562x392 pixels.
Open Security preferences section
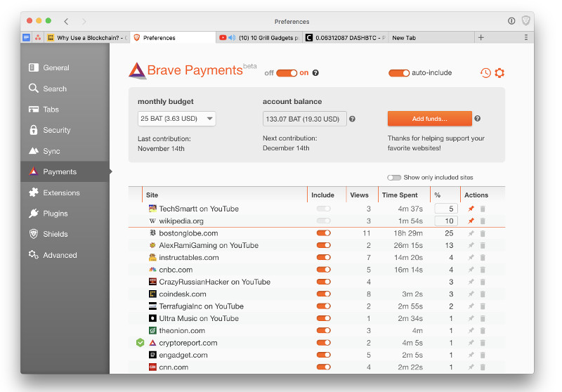(65, 130)
